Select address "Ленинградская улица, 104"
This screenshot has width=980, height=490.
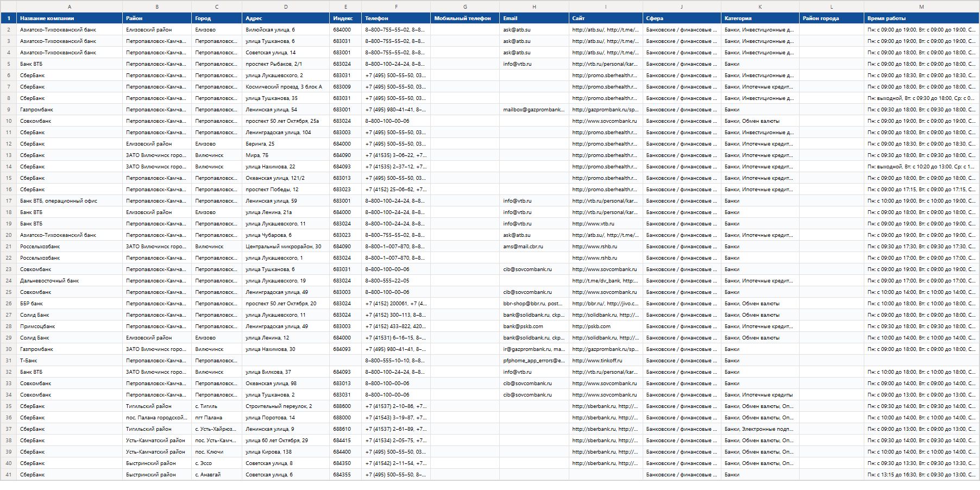286,133
